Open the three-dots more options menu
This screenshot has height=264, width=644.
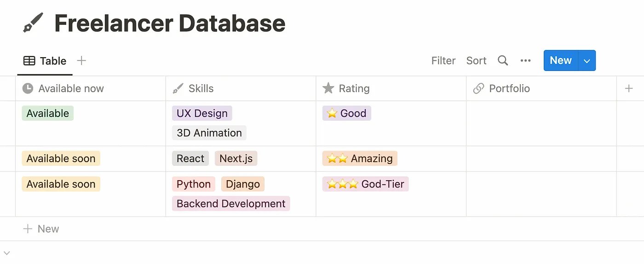(x=525, y=61)
